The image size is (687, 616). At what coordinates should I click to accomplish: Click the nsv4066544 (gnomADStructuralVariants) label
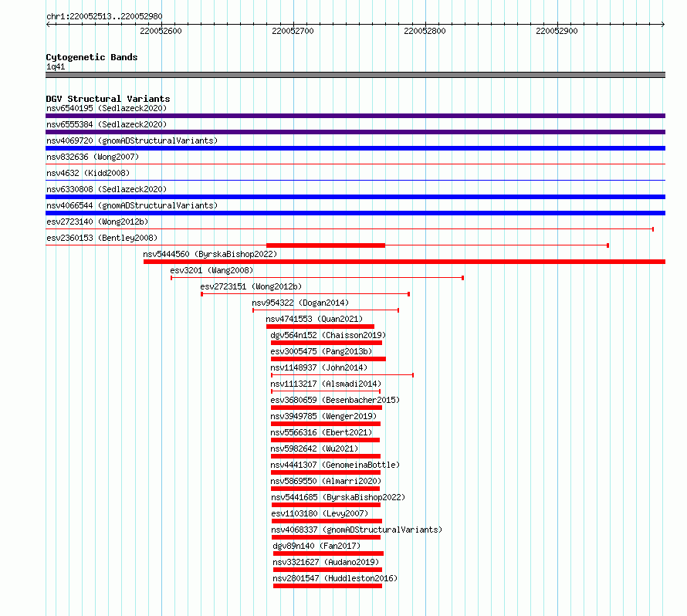click(132, 205)
